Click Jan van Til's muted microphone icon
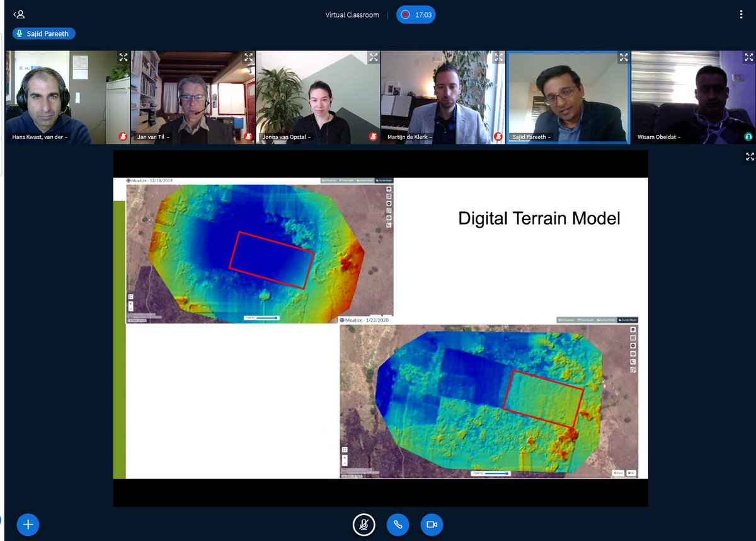Image resolution: width=756 pixels, height=541 pixels. tap(248, 136)
